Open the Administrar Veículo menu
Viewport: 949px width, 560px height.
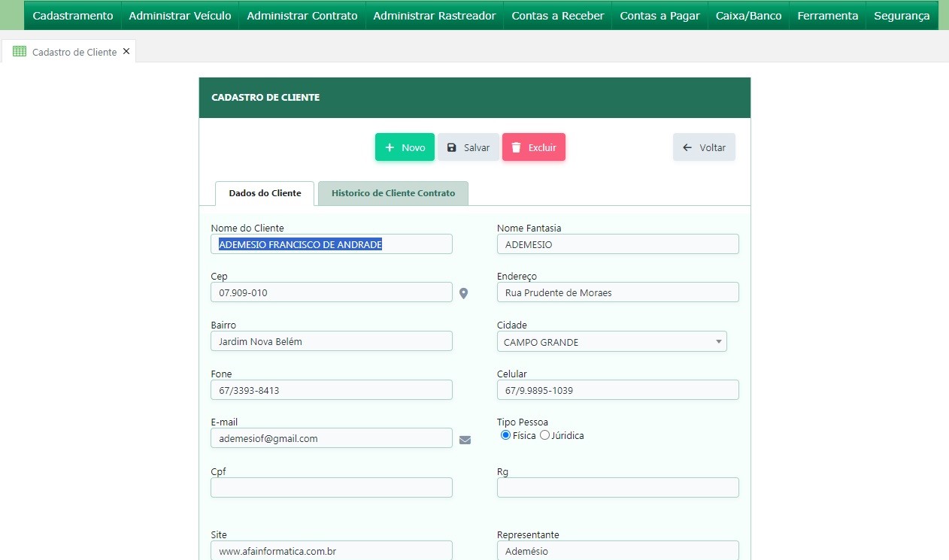tap(180, 16)
